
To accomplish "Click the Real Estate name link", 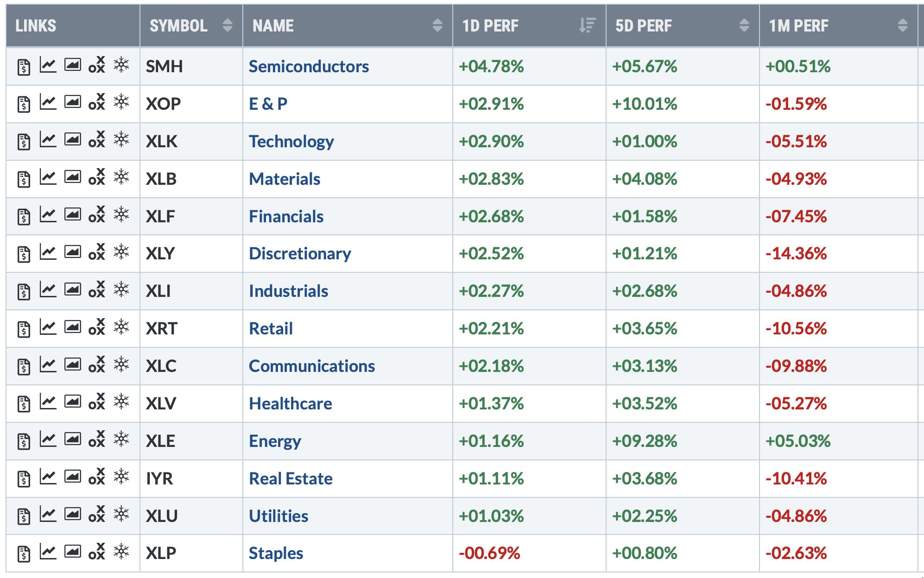I will [291, 478].
